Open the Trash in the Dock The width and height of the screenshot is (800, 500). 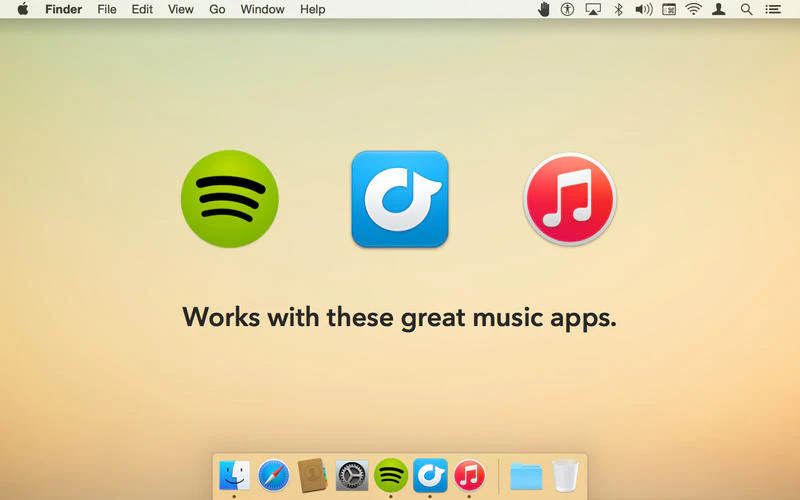(565, 476)
